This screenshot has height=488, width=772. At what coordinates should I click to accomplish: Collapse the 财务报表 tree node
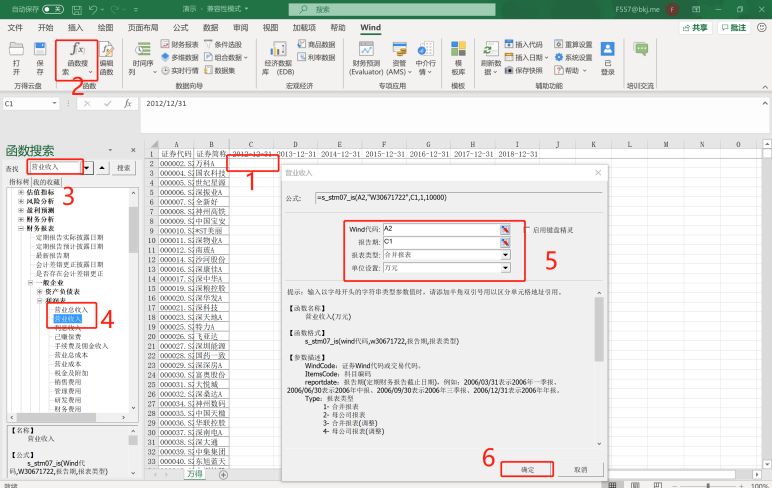[21, 228]
